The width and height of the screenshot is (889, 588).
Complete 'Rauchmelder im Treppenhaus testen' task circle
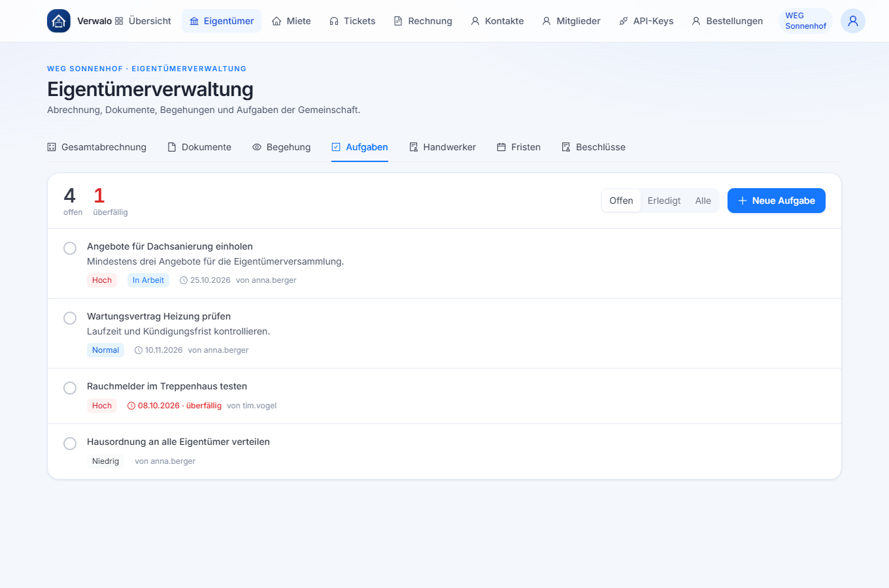[70, 388]
